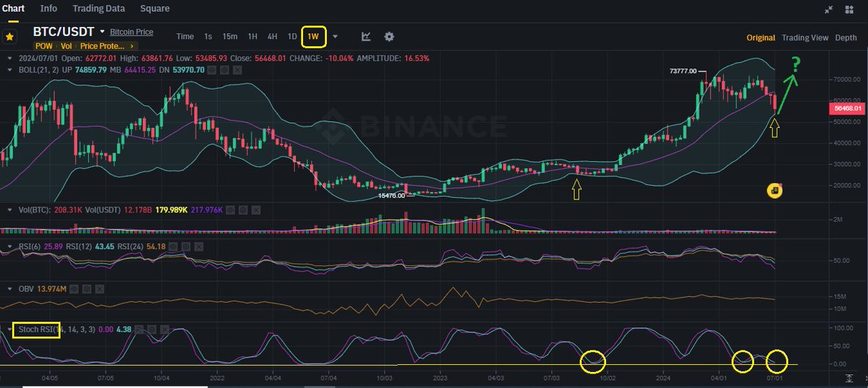Switch to the Info tab
868x388 pixels.
(49, 9)
